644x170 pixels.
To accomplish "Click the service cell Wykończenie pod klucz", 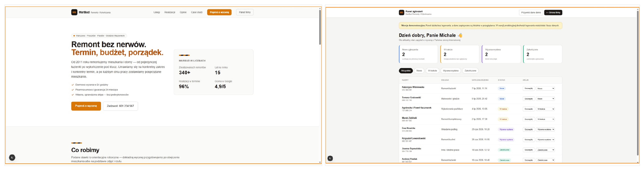I will click(x=452, y=109).
